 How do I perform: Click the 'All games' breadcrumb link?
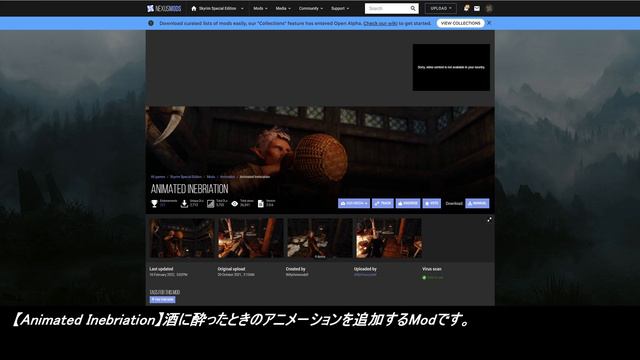tap(158, 177)
